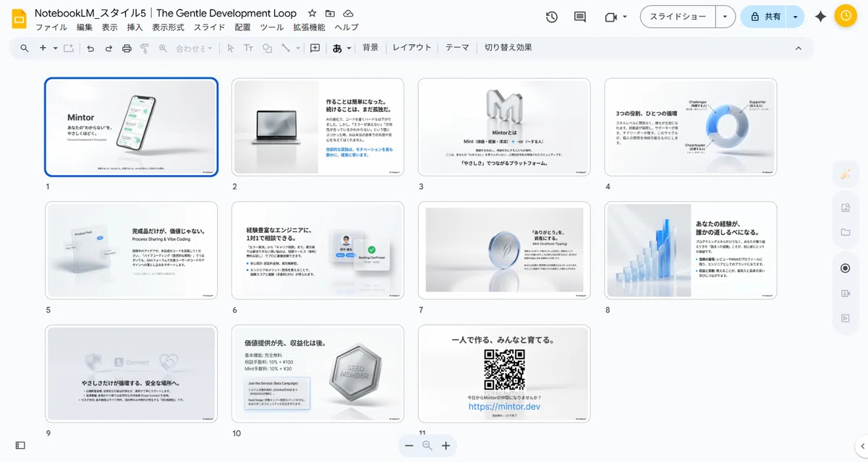
Task: Show comments panel icon
Action: pos(579,17)
